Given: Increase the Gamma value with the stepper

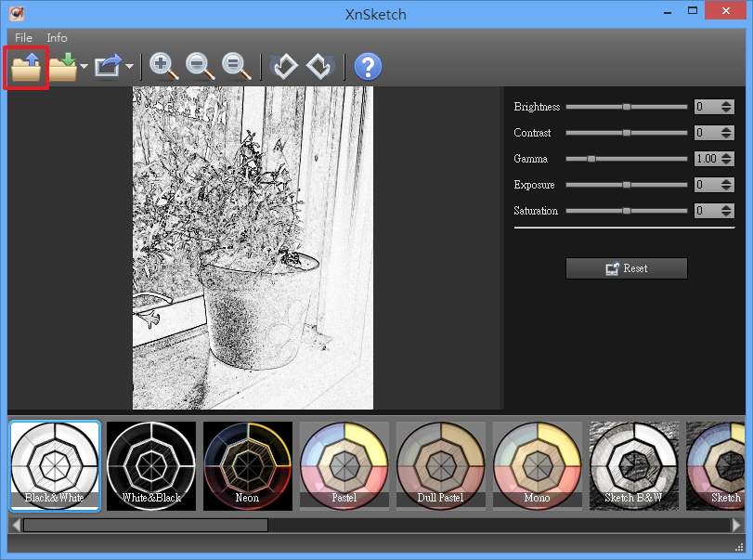Looking at the screenshot, I should 725,155.
